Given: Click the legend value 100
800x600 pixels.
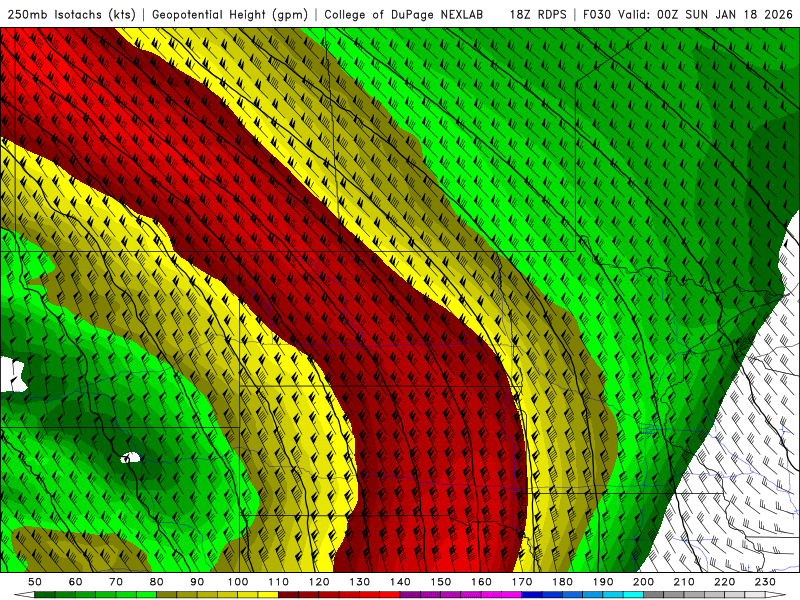Looking at the screenshot, I should click(x=238, y=582).
